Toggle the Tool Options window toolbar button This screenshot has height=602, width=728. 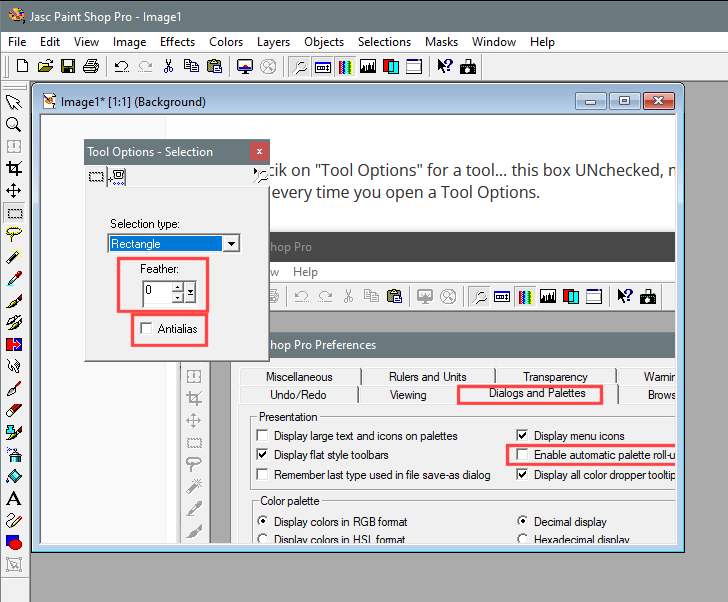[299, 67]
